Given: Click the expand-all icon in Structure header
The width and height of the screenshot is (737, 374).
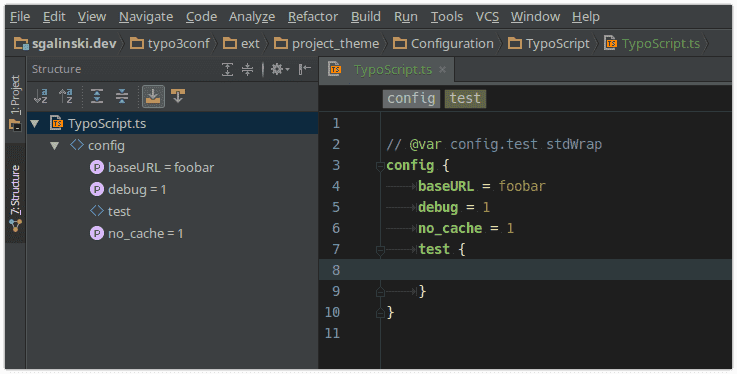Looking at the screenshot, I should pyautogui.click(x=227, y=70).
